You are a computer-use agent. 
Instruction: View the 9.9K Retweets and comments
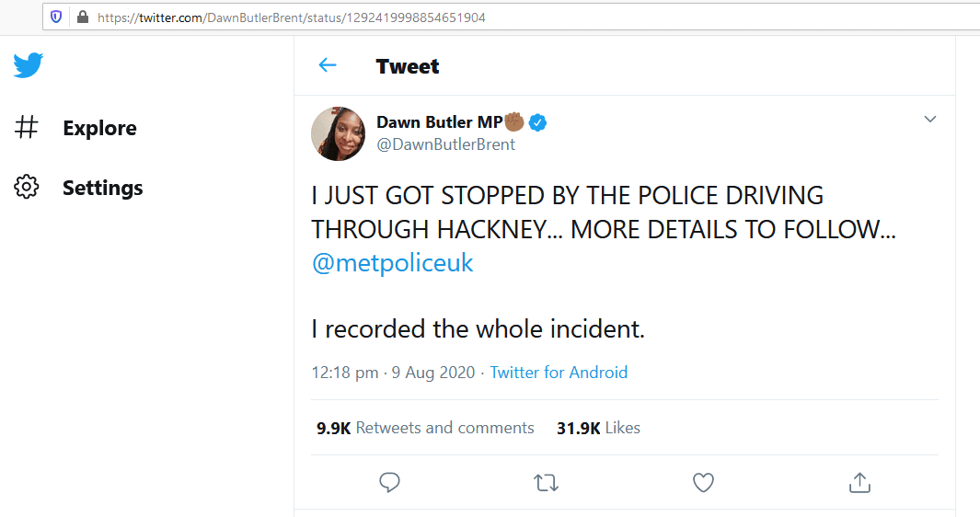click(425, 428)
